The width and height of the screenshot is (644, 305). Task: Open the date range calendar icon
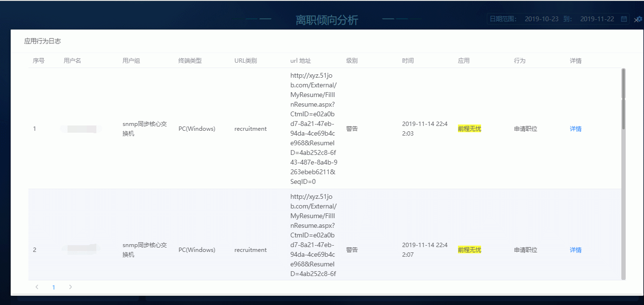pos(624,19)
